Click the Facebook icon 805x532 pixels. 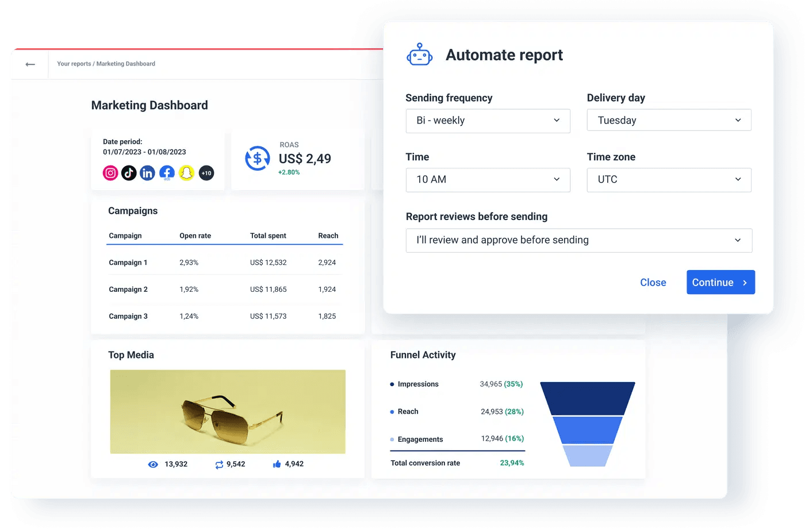(167, 173)
